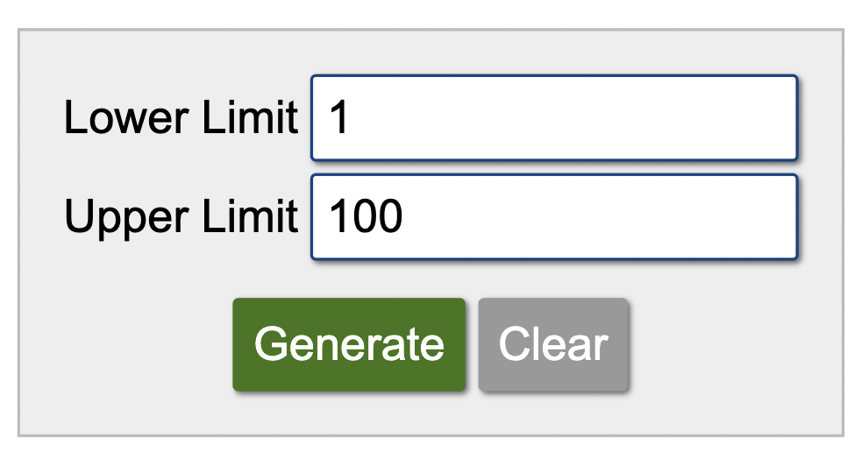Select the text box containing 100
Screen dimensions: 868x466
pos(553,217)
